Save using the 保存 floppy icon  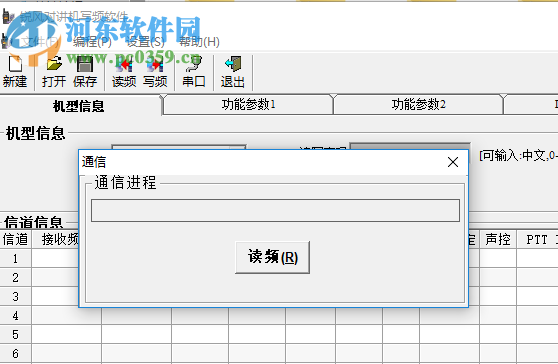point(85,72)
